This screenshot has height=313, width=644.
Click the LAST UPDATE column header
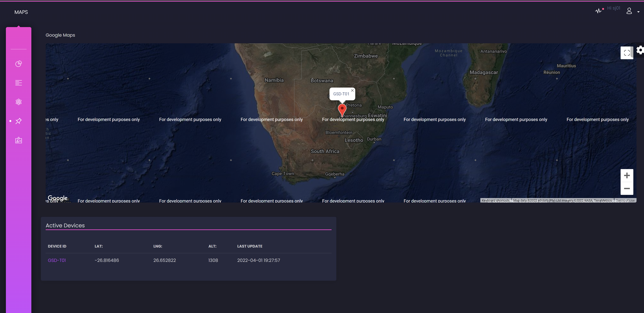click(250, 246)
